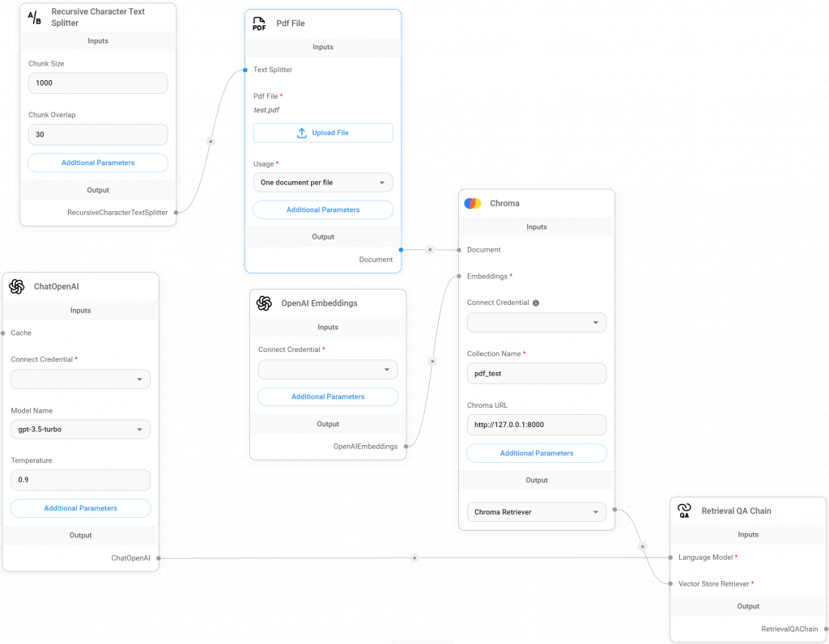This screenshot has height=644, width=829.
Task: Expand the Chroma Retriever output dropdown
Action: coord(537,512)
